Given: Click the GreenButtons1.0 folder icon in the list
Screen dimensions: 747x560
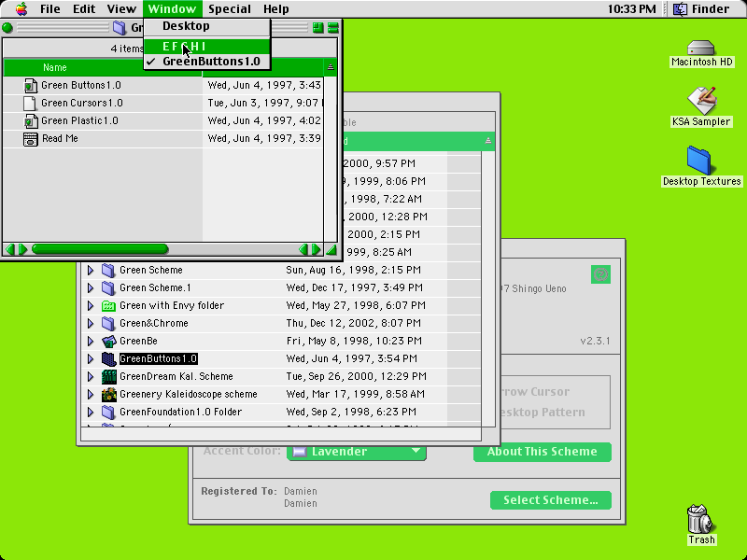Looking at the screenshot, I should click(x=108, y=358).
